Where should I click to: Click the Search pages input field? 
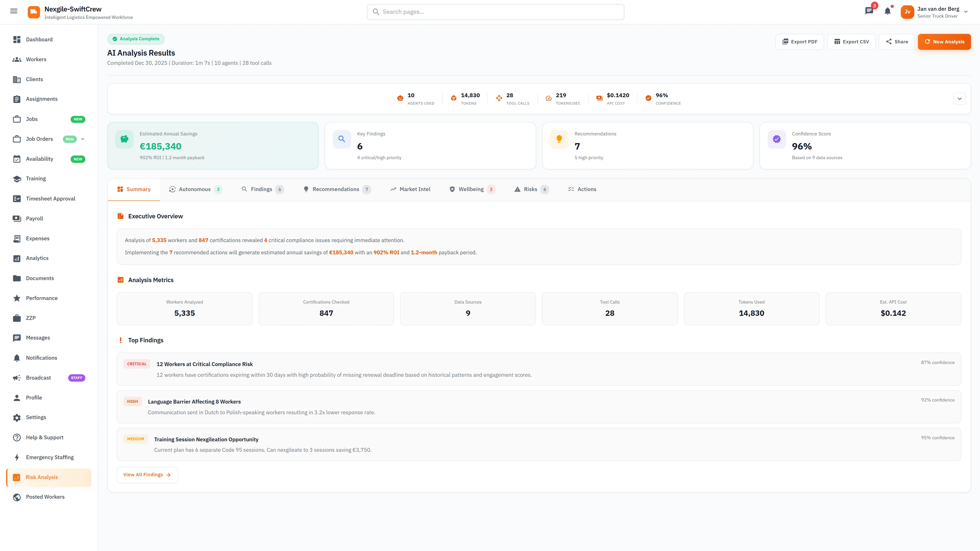point(495,12)
